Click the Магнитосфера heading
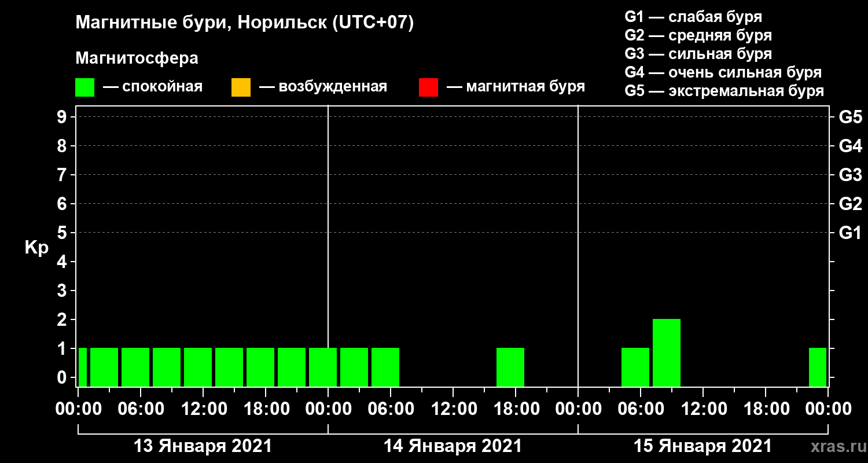The width and height of the screenshot is (868, 463). (x=137, y=58)
